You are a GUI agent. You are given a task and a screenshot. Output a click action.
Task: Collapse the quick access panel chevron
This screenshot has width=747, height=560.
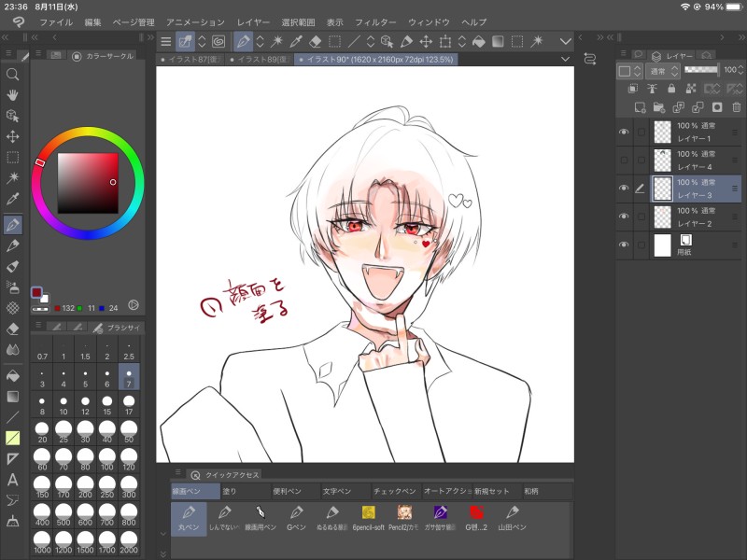coord(162,533)
